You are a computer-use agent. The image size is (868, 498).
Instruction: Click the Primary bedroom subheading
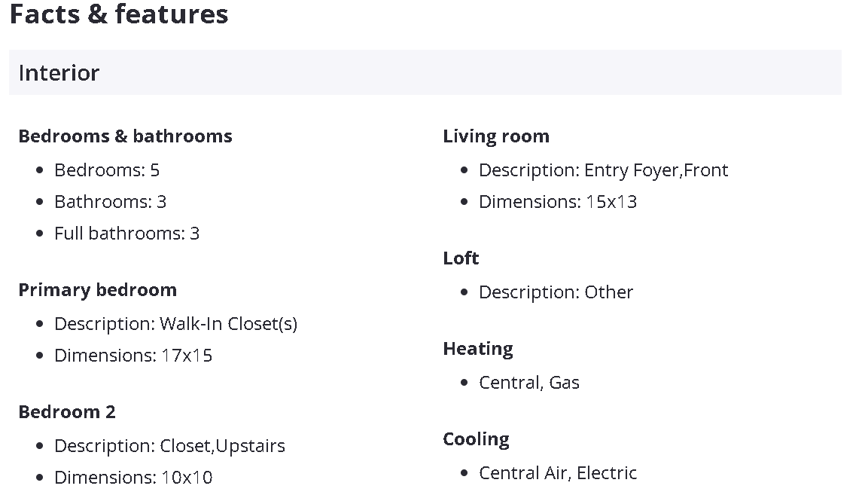[x=97, y=290]
